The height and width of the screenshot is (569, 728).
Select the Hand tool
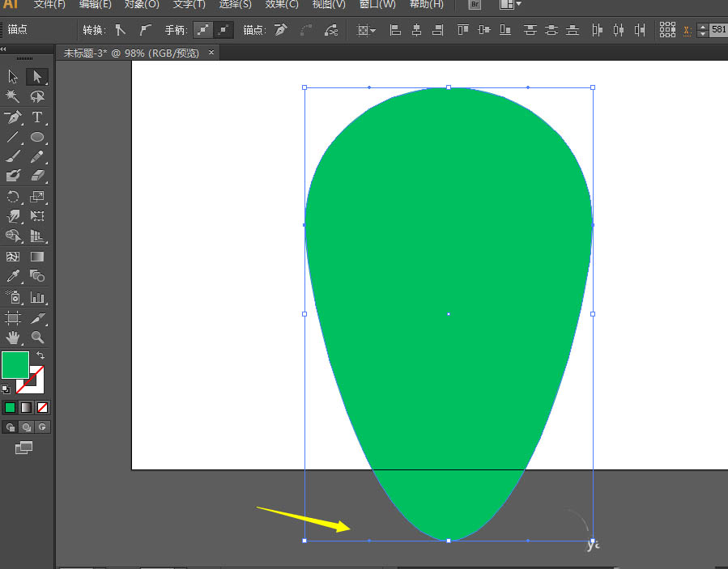(x=13, y=338)
